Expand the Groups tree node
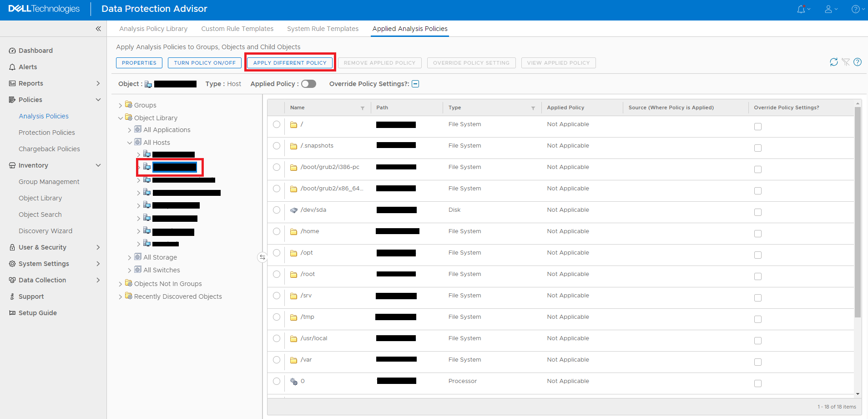Viewport: 868px width, 419px height. [120, 106]
